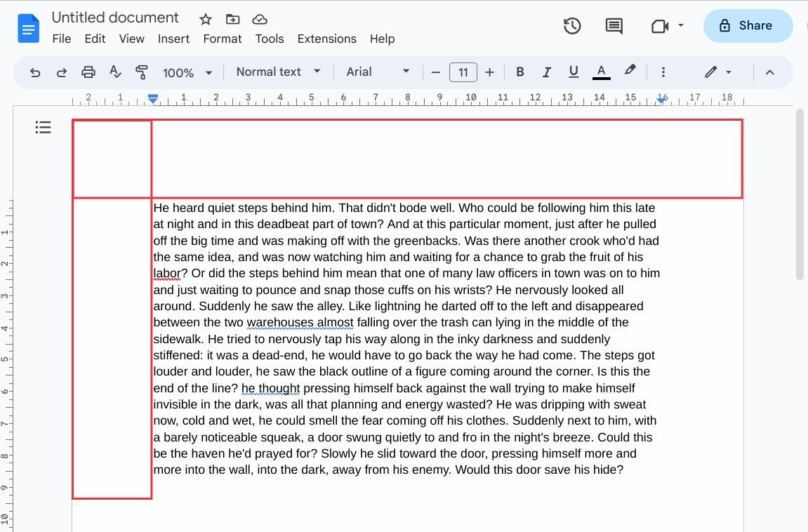Click the Redo icon
The height and width of the screenshot is (532, 808).
pos(62,72)
